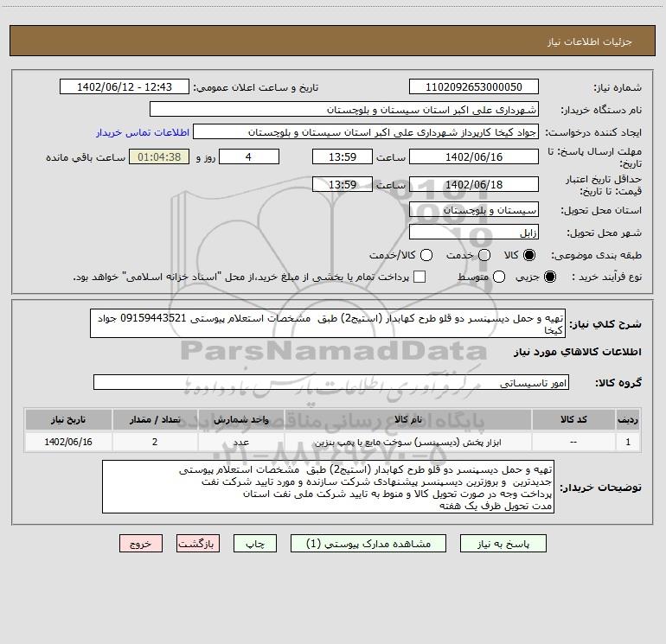This screenshot has width=666, height=644.
Task: Click the تاریخ نیاز column header
Action: [x=68, y=419]
